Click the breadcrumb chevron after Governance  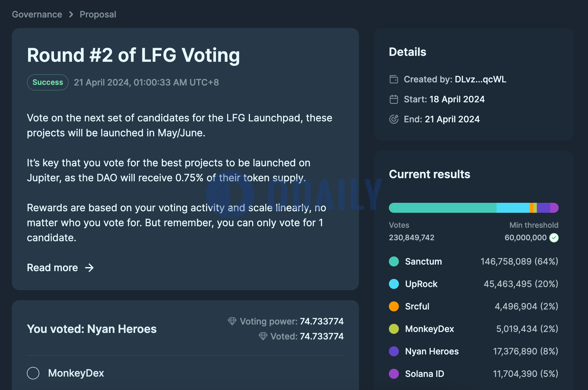click(x=71, y=14)
